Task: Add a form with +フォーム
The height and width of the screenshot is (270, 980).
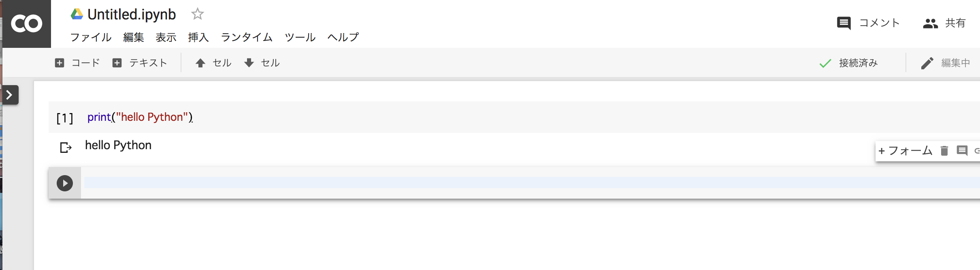Action: [x=905, y=151]
